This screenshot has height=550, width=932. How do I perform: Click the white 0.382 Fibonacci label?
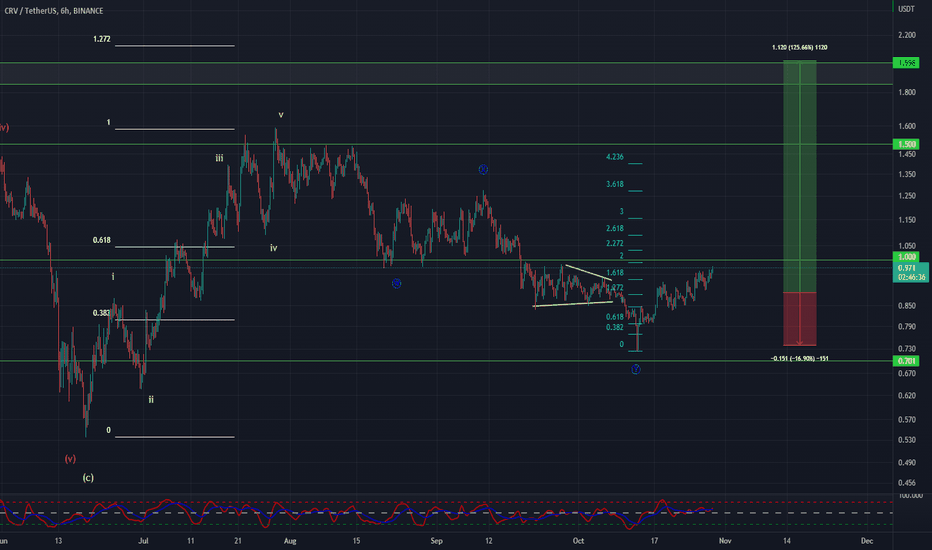(x=102, y=313)
